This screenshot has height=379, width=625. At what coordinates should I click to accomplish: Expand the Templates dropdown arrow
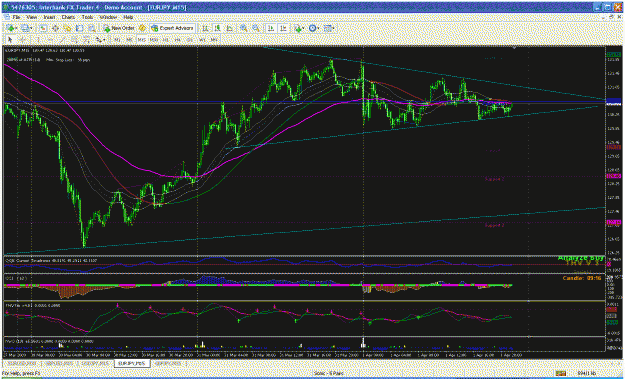tap(334, 28)
